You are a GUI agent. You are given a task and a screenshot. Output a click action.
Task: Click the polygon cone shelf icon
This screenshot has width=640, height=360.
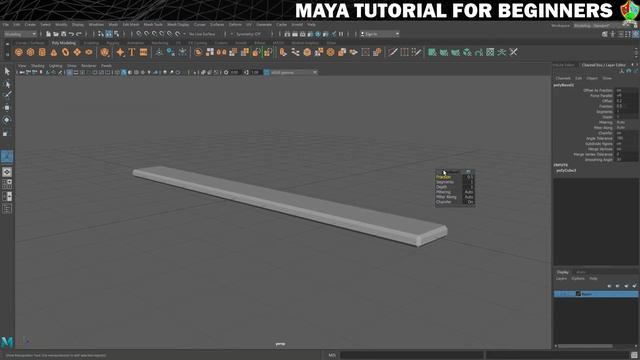click(54, 52)
